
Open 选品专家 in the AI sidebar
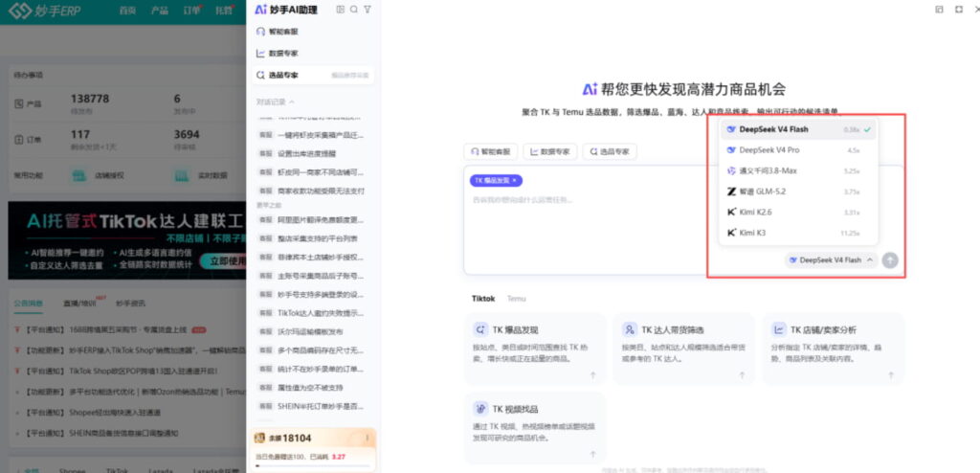(313, 75)
